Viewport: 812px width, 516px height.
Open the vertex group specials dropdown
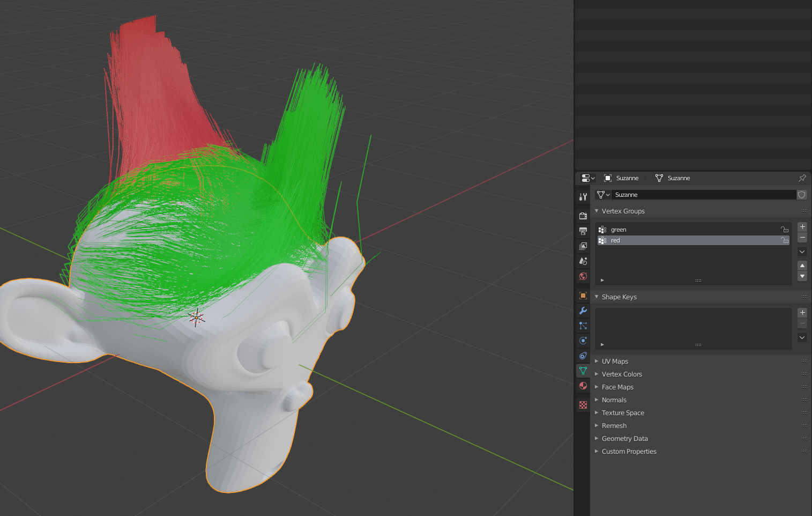pos(802,251)
